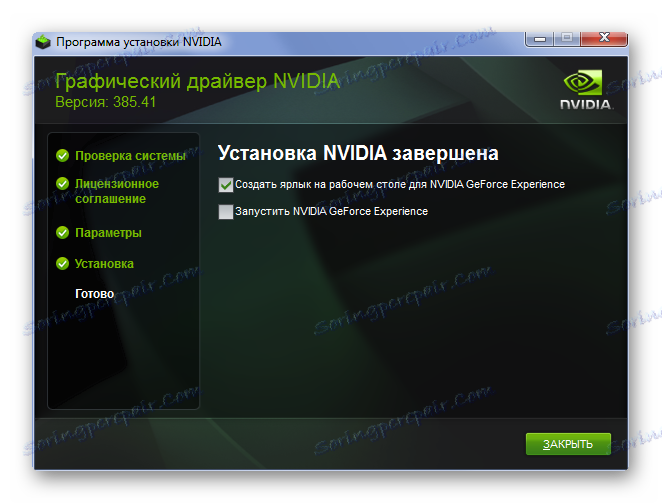The image size is (662, 504).
Task: Uncheck the create desktop shortcut checkbox
Action: (x=225, y=184)
